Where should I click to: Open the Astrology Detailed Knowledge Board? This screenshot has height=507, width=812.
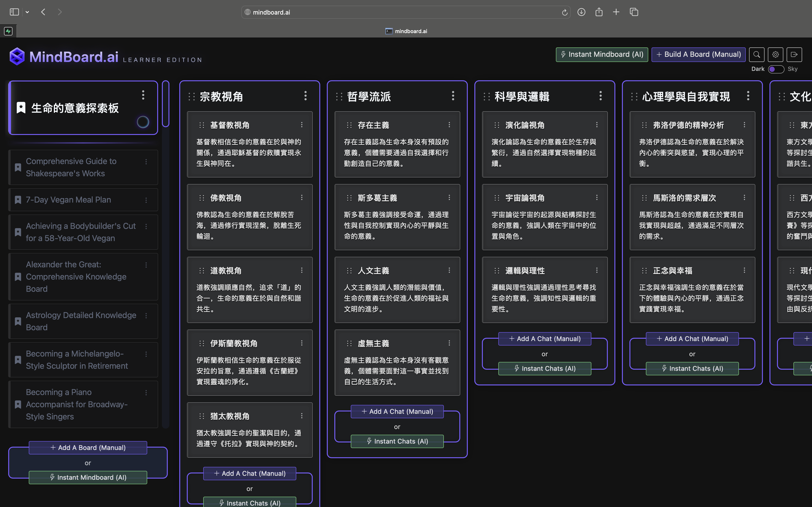81,321
